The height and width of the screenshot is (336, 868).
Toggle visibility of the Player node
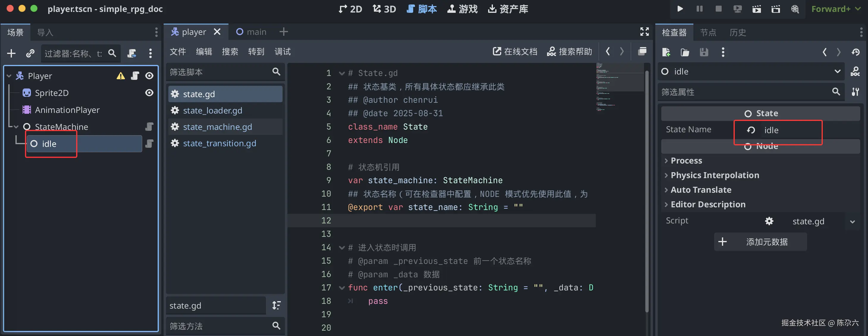pyautogui.click(x=149, y=76)
